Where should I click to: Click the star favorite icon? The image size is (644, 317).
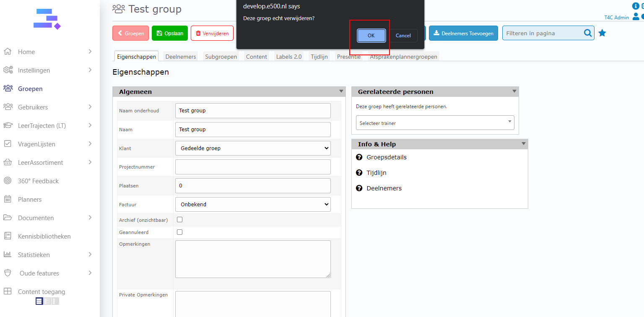click(602, 33)
